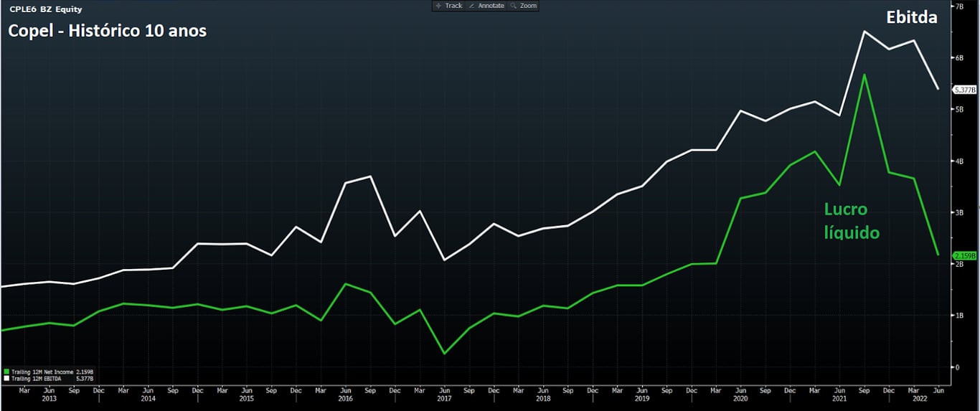Click the 2021 year label on time axis

[839, 398]
